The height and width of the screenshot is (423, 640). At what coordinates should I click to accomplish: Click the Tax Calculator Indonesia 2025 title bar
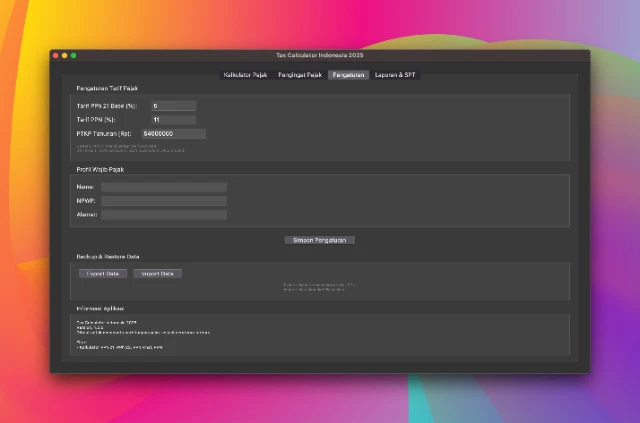click(x=320, y=55)
